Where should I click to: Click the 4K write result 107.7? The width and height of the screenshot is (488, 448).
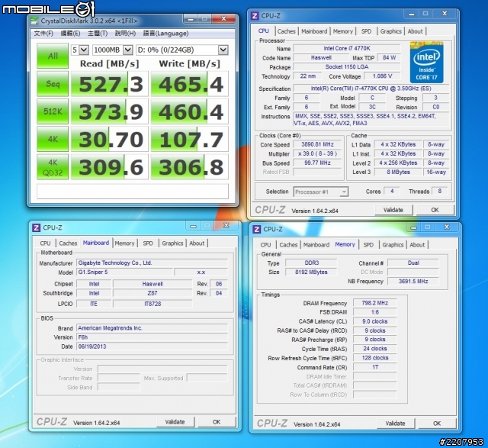[x=190, y=139]
